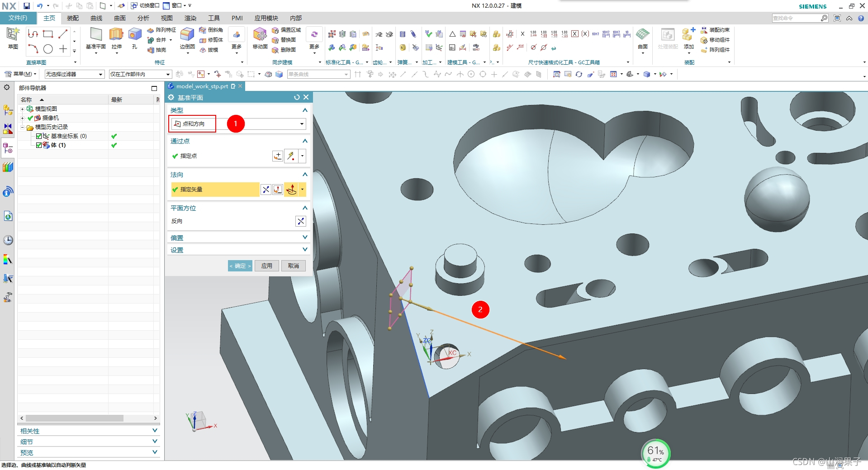
Task: Open the history clock panel in sidebar
Action: 8,240
